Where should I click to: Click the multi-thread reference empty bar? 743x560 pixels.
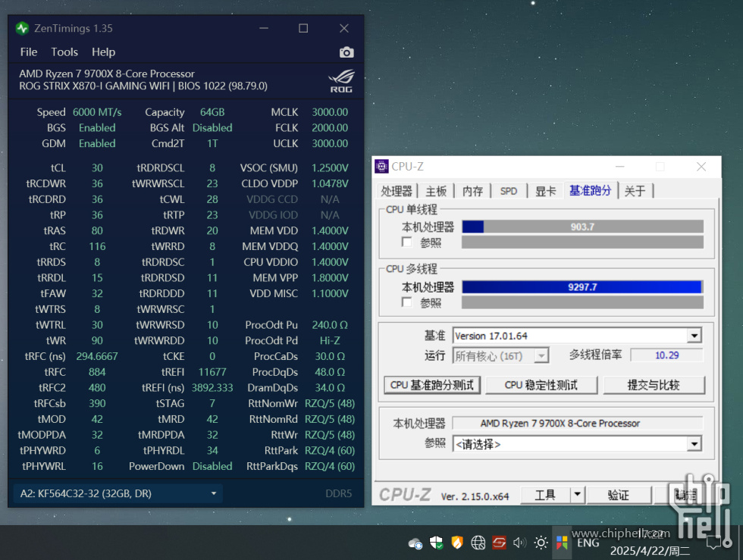point(582,302)
